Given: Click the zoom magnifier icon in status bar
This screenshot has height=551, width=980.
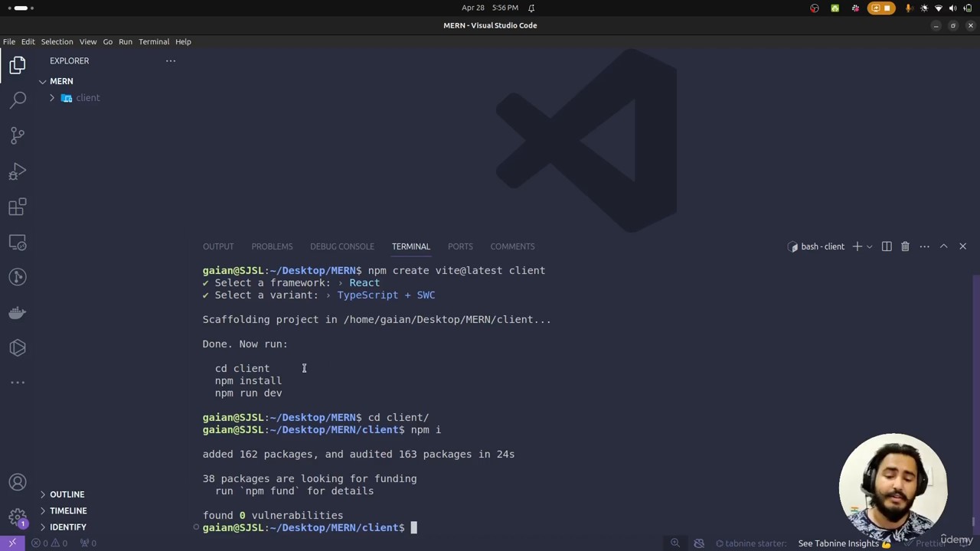Looking at the screenshot, I should click(x=675, y=543).
